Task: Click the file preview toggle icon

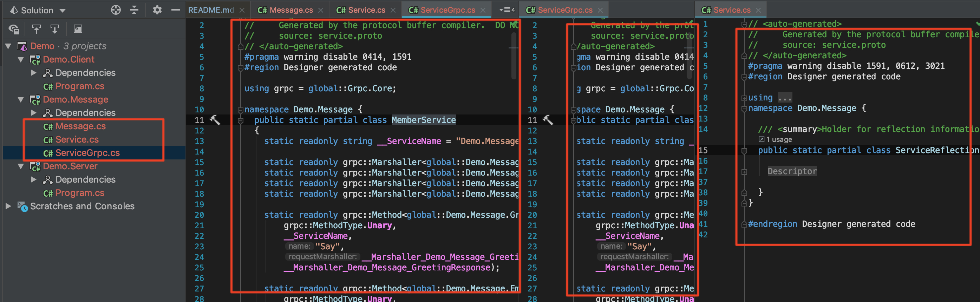Action: pyautogui.click(x=78, y=29)
